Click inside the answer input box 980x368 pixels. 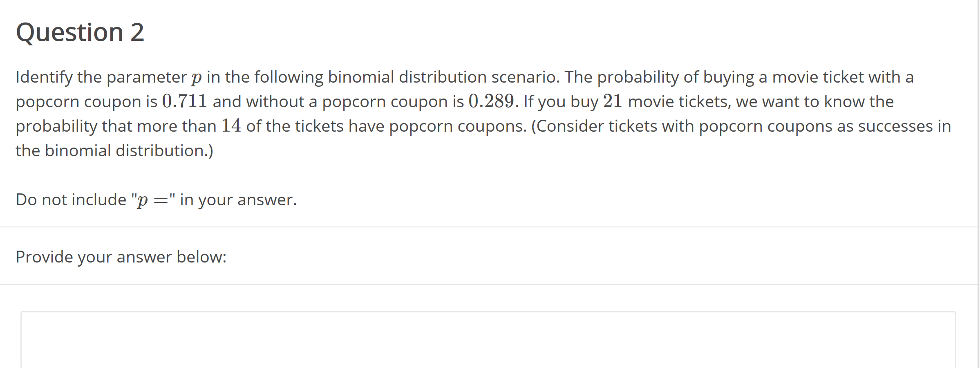pos(488,339)
